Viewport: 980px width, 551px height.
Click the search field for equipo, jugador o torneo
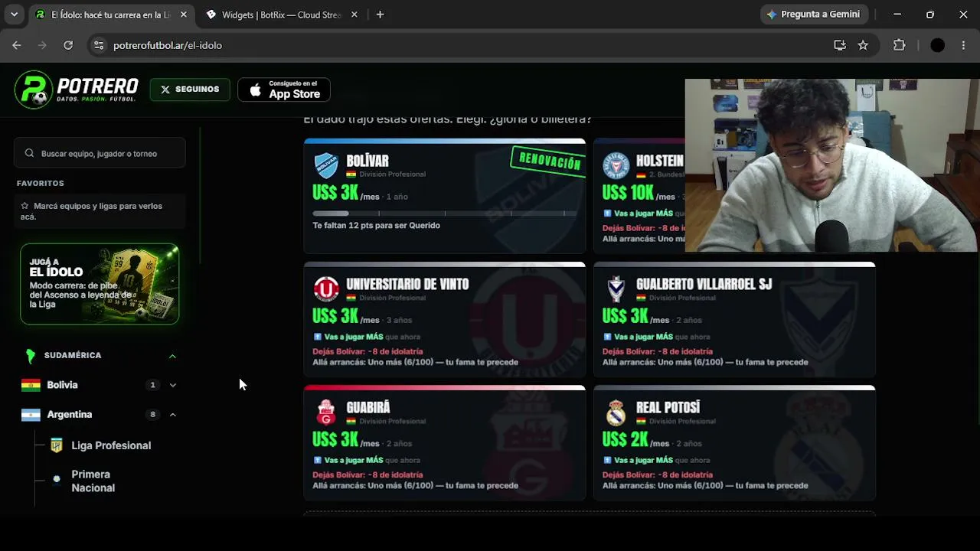pyautogui.click(x=100, y=153)
